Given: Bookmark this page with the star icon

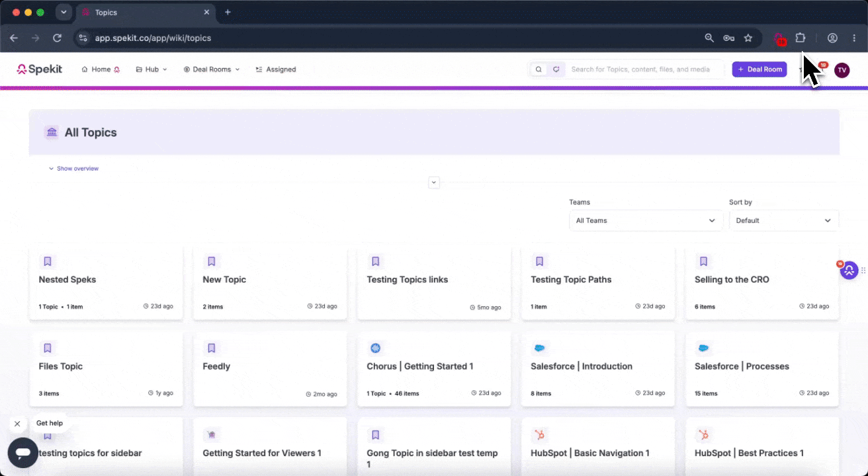Looking at the screenshot, I should pyautogui.click(x=748, y=38).
